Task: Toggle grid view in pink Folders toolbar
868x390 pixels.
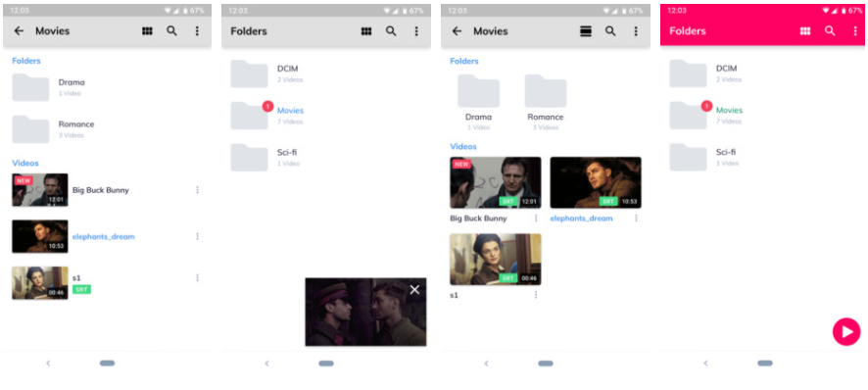Action: 805,31
